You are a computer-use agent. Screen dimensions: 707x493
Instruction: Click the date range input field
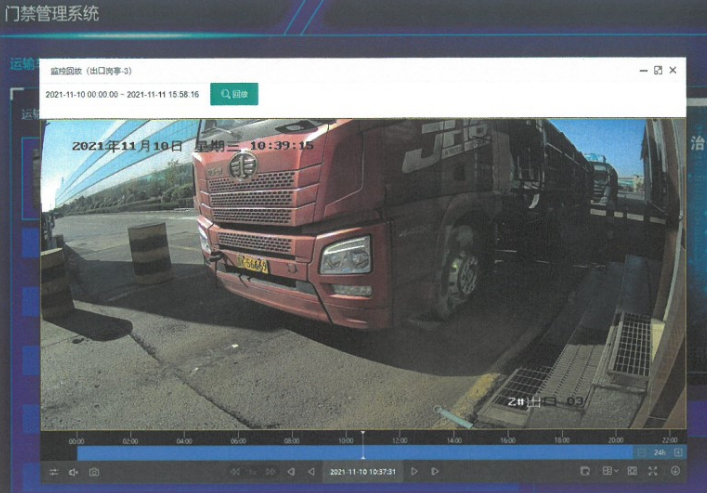[x=123, y=94]
